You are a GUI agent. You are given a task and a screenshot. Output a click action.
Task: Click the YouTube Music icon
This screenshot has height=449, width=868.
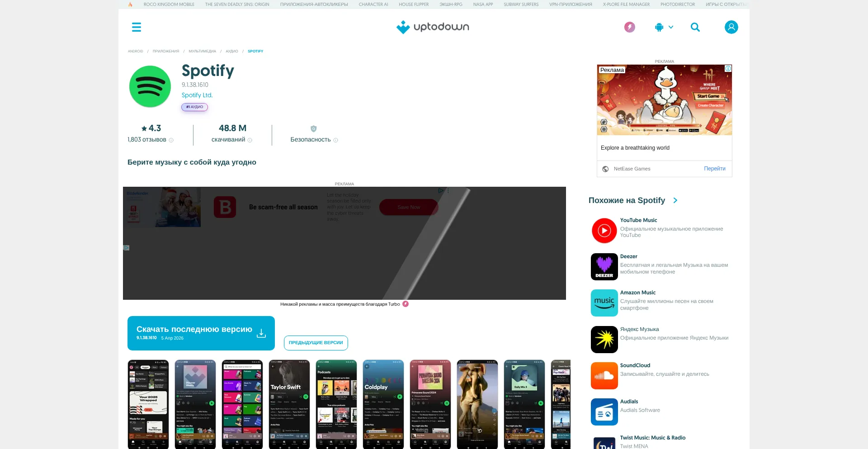pyautogui.click(x=604, y=231)
